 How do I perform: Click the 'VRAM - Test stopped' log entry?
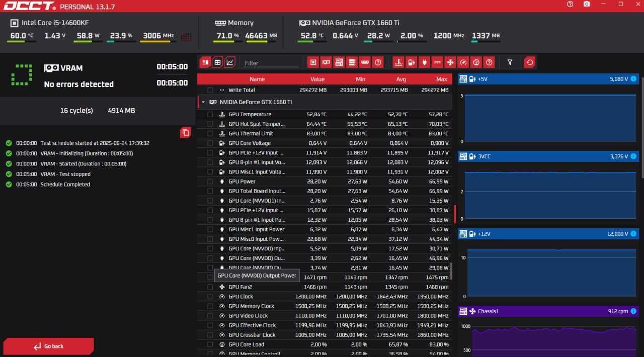[65, 174]
